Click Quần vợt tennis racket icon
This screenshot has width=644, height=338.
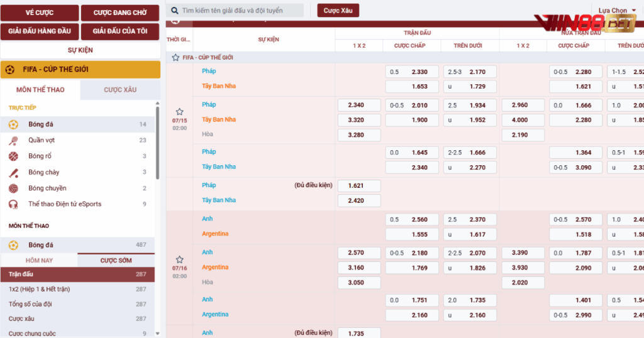13,140
